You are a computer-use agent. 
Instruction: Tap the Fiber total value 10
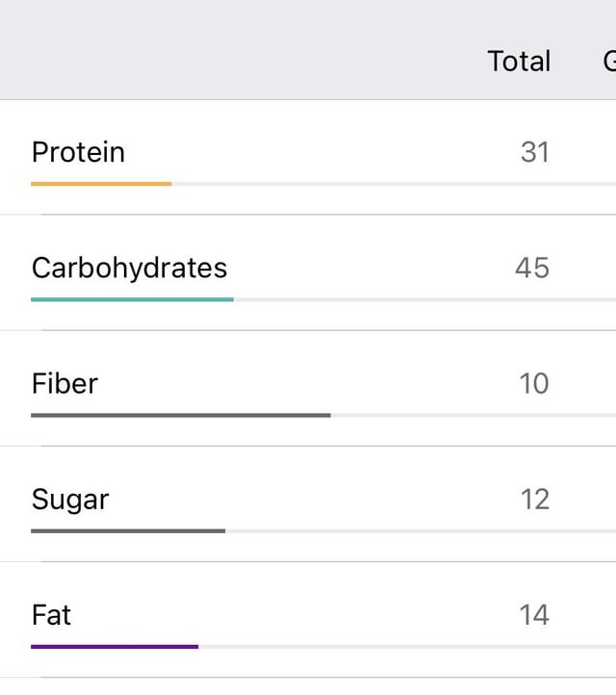(x=534, y=383)
